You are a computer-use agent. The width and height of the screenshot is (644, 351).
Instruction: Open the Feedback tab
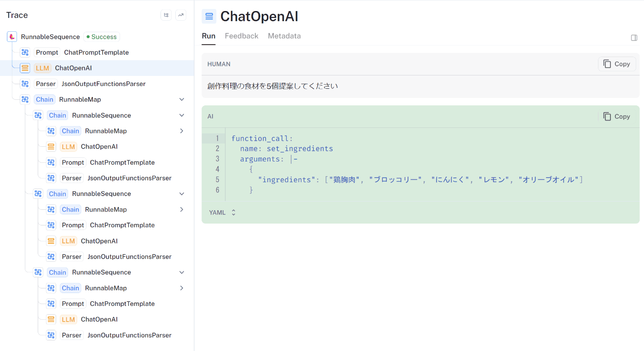click(241, 36)
